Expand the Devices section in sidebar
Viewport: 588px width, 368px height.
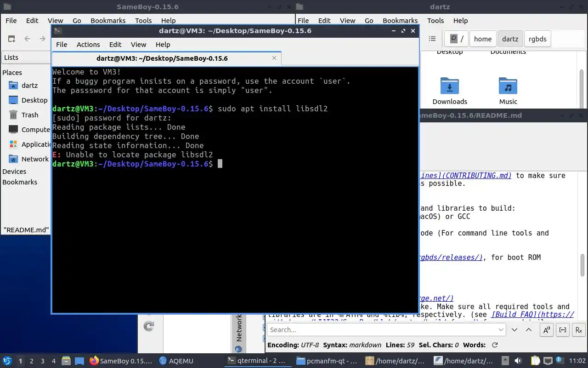(x=14, y=172)
